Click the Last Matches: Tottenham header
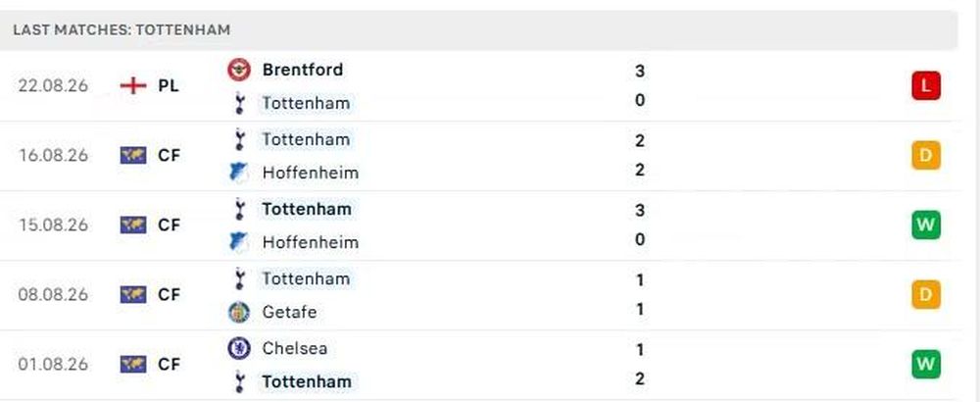The height and width of the screenshot is (402, 980). coord(122,29)
